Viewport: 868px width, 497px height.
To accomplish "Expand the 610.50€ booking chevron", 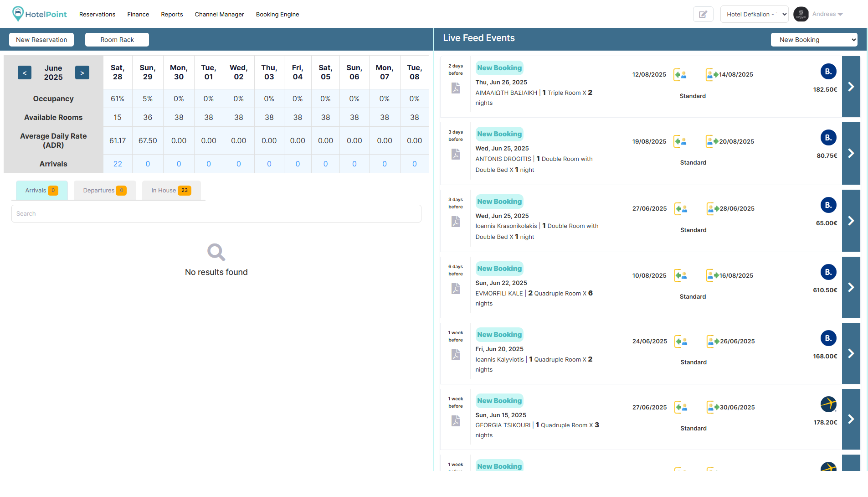I will [x=851, y=287].
